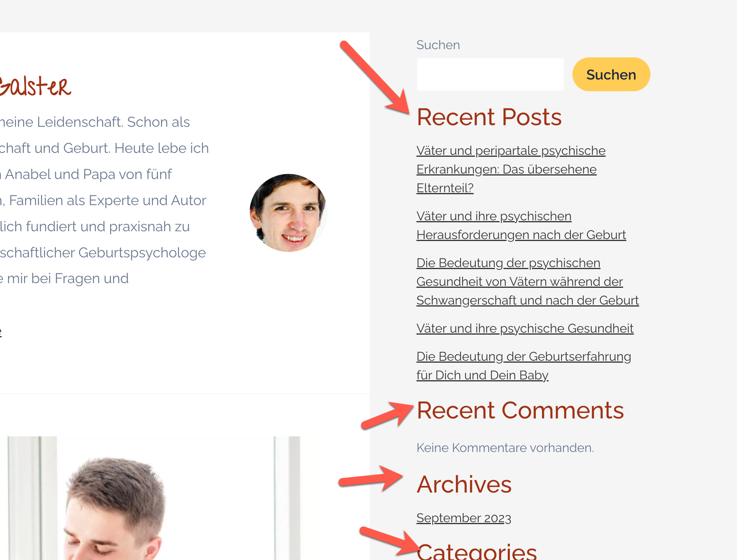
Task: Click the red arrow pointing at Archives
Action: click(x=371, y=478)
